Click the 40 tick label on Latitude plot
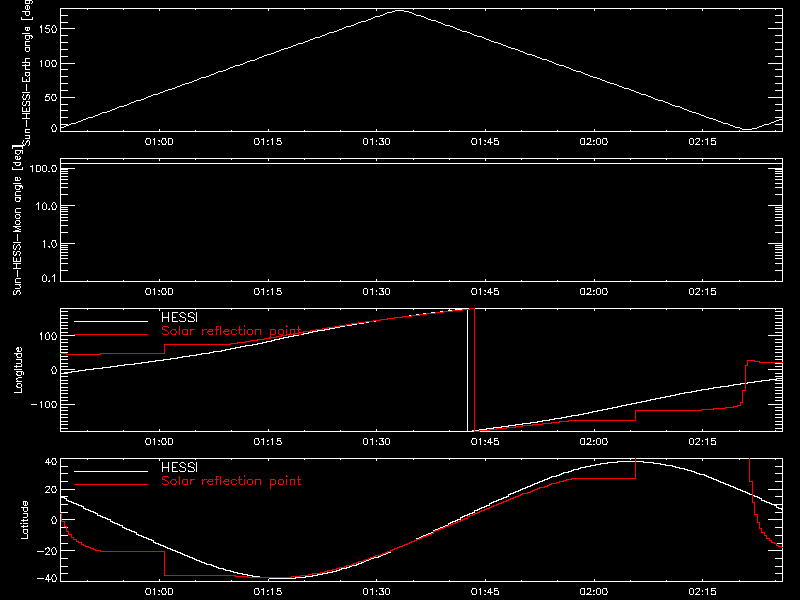This screenshot has height=600, width=800. pos(51,462)
